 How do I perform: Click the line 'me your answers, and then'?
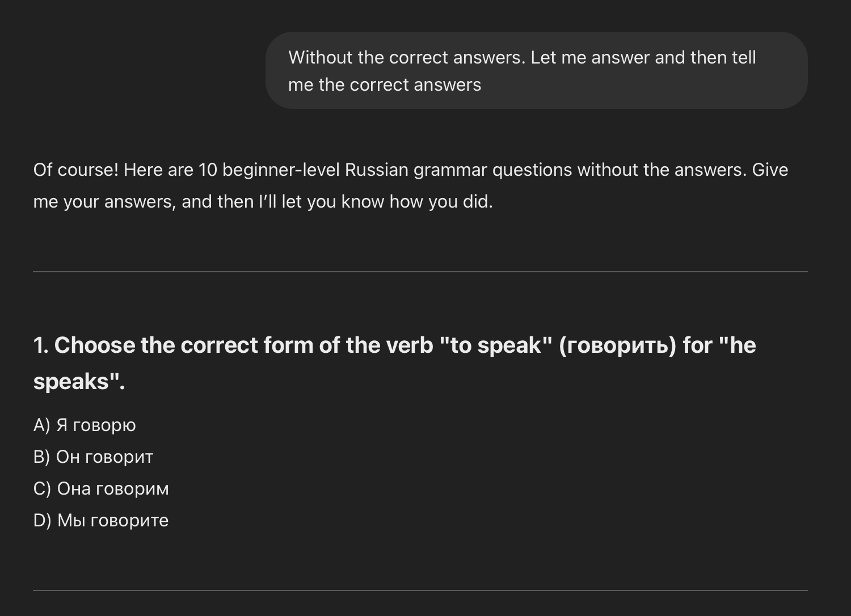click(x=144, y=201)
